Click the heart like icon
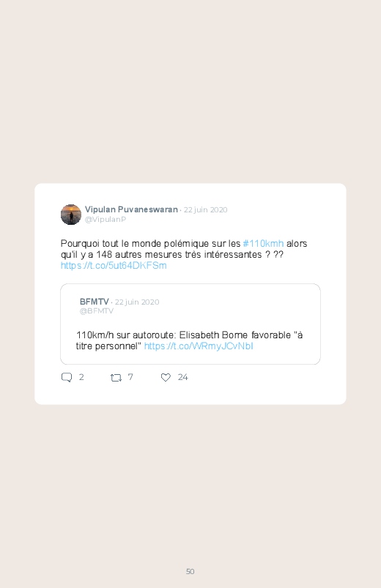 tap(166, 377)
